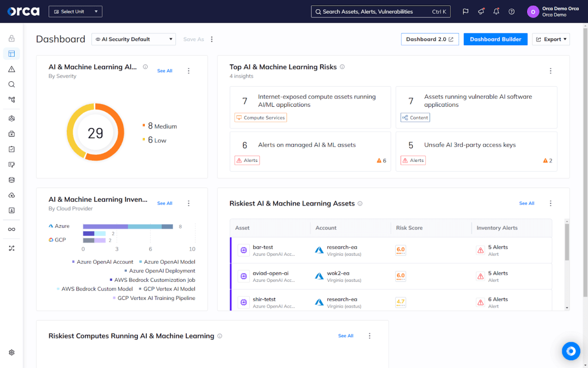Open Alerts on managed AI & ML assets card
The image size is (588, 368).
click(310, 152)
